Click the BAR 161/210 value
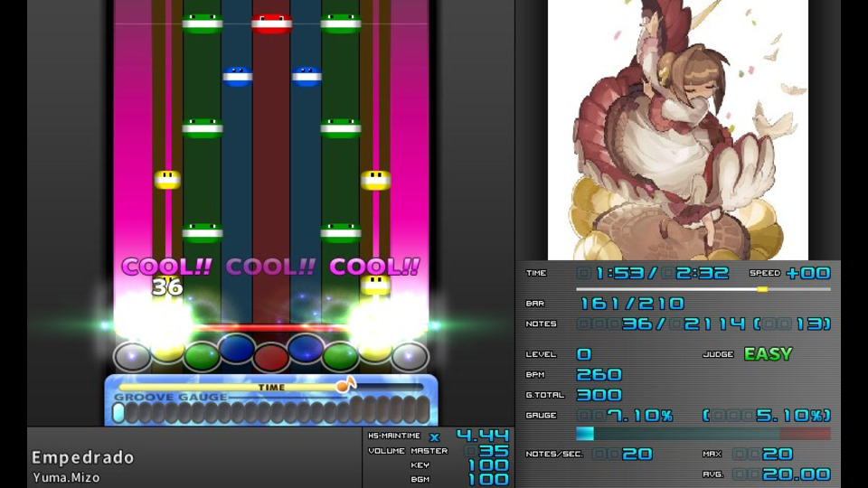 [x=633, y=304]
